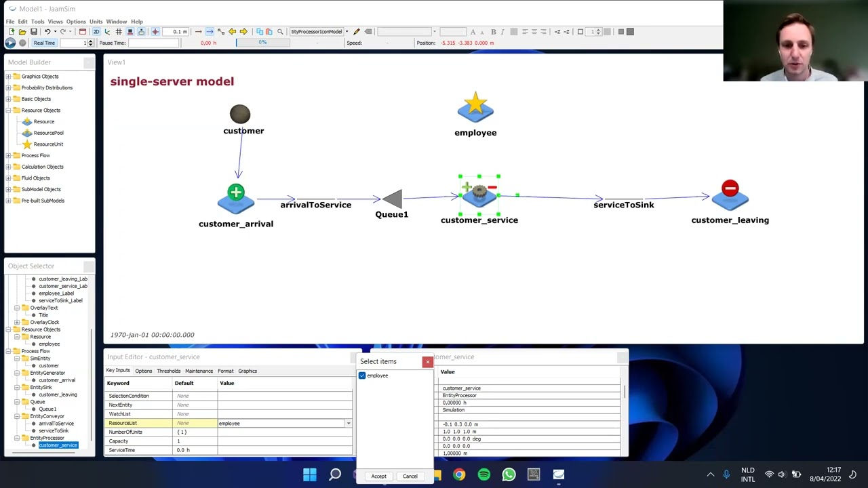Click the Bold text formatting icon

pyautogui.click(x=493, y=31)
